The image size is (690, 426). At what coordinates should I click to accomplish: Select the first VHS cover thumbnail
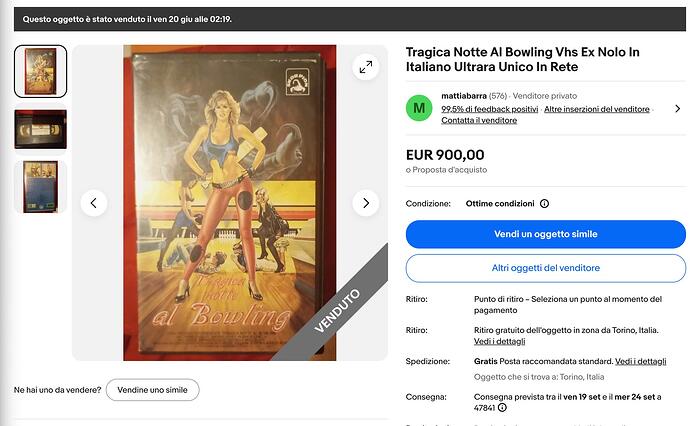click(40, 71)
